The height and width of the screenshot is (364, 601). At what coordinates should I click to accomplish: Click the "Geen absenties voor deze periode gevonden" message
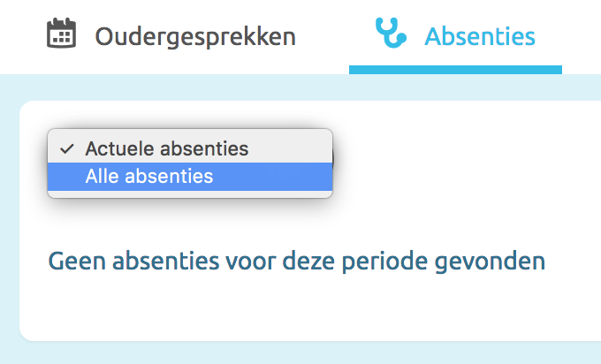tap(296, 262)
